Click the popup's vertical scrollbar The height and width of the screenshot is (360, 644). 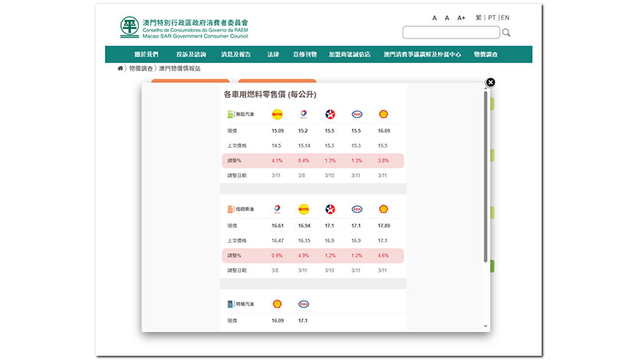485,176
